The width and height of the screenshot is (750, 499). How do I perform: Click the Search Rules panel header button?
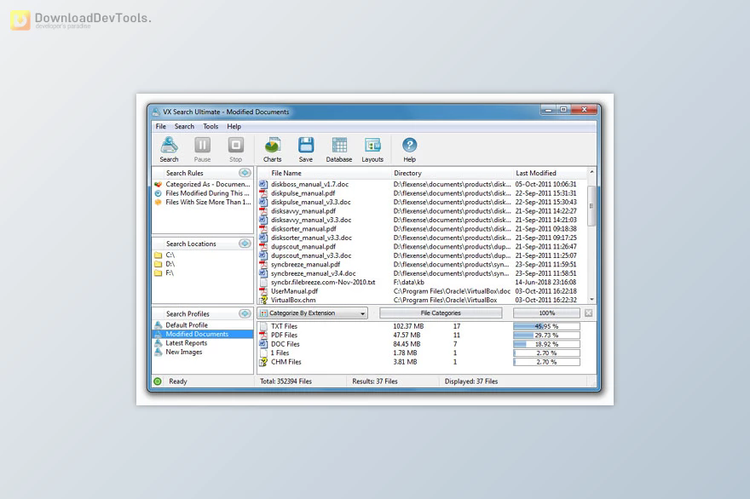coord(245,173)
